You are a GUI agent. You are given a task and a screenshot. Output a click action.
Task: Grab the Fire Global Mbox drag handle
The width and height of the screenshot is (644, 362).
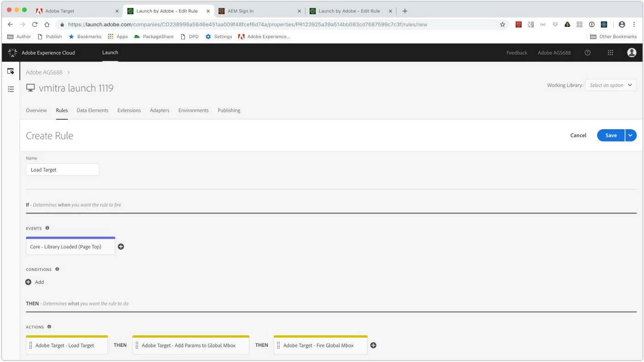278,345
